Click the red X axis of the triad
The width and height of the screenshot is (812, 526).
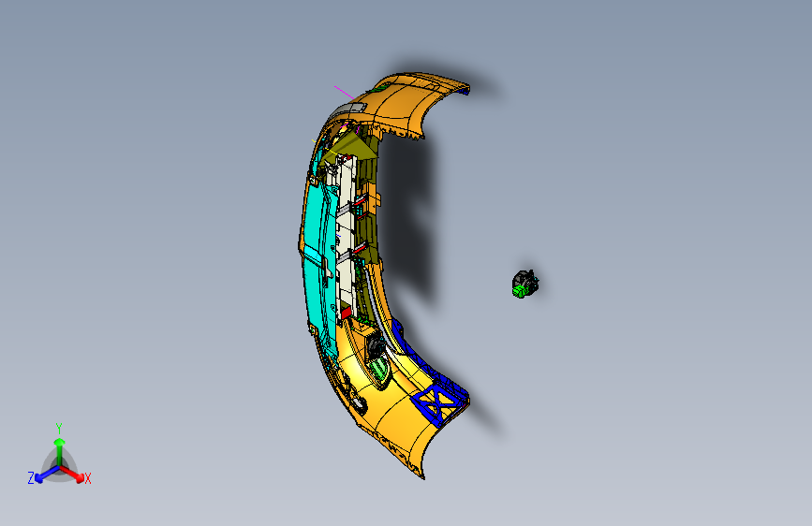72,474
